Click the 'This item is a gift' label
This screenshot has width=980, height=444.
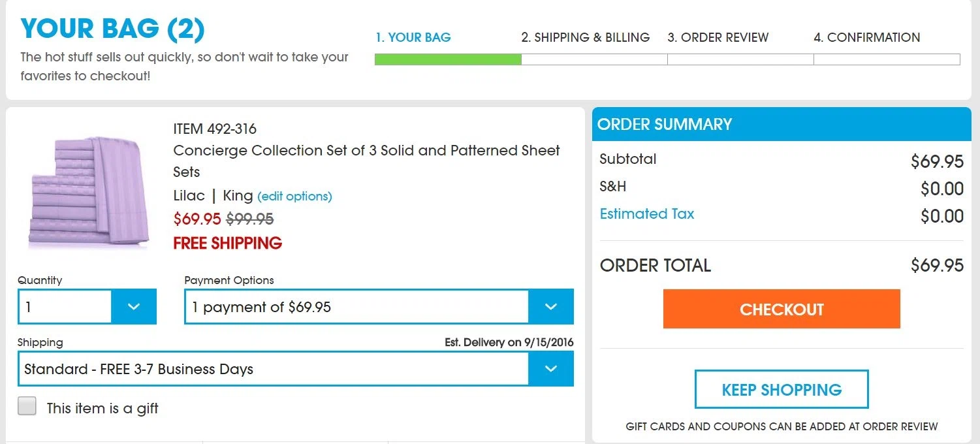coord(103,409)
